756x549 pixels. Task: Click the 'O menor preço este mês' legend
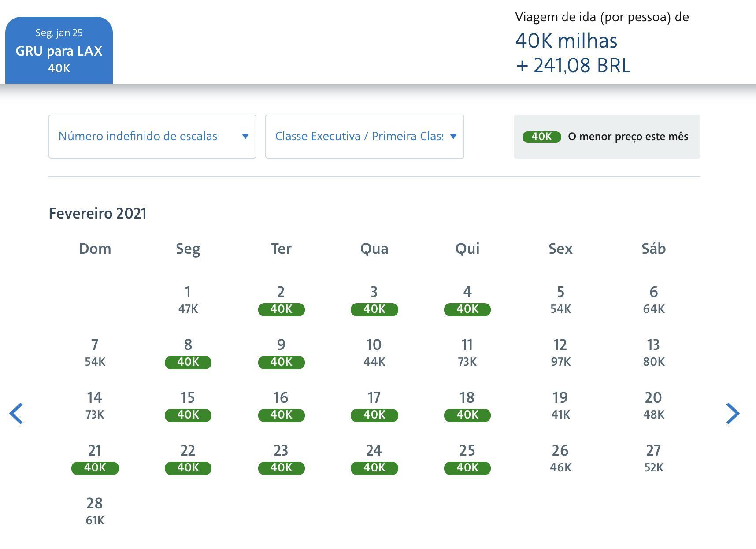[x=607, y=137]
